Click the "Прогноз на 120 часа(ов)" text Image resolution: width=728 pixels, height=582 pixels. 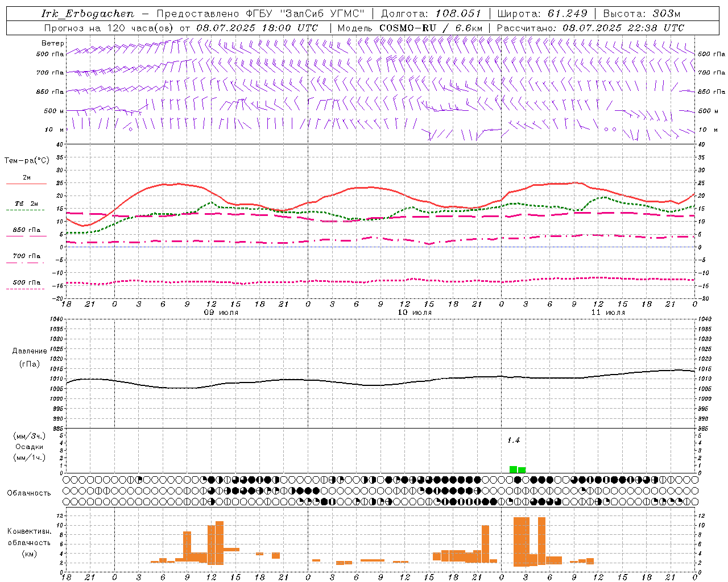(x=110, y=28)
